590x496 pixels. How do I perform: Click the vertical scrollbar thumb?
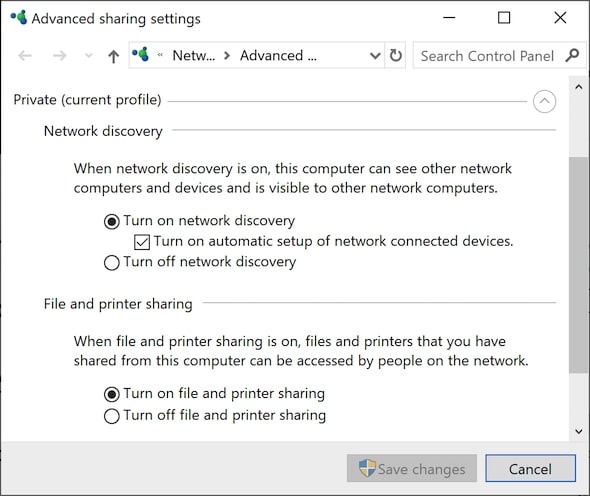[x=579, y=265]
